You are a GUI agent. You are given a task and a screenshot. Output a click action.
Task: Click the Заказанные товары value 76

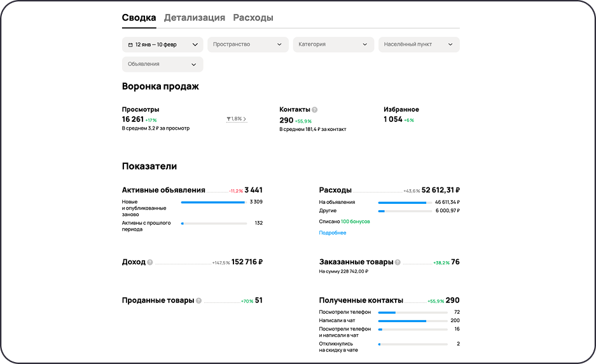[x=455, y=262]
